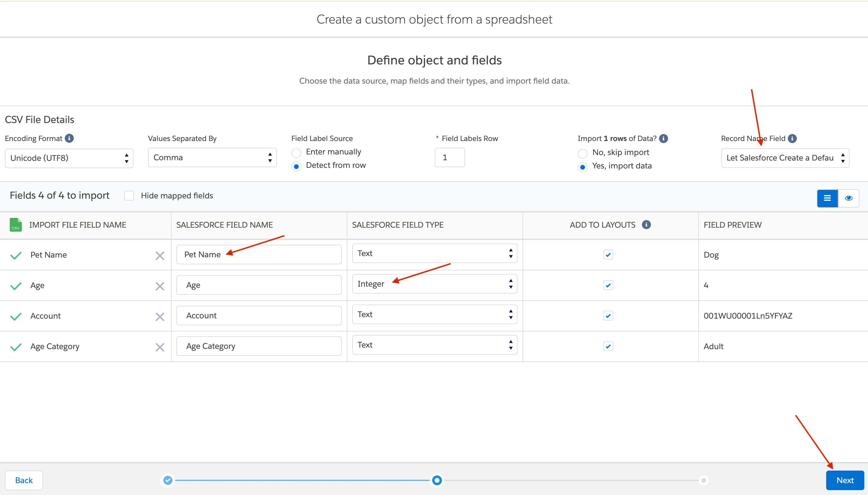Select Enter manually radio option
868x495 pixels.
(296, 153)
